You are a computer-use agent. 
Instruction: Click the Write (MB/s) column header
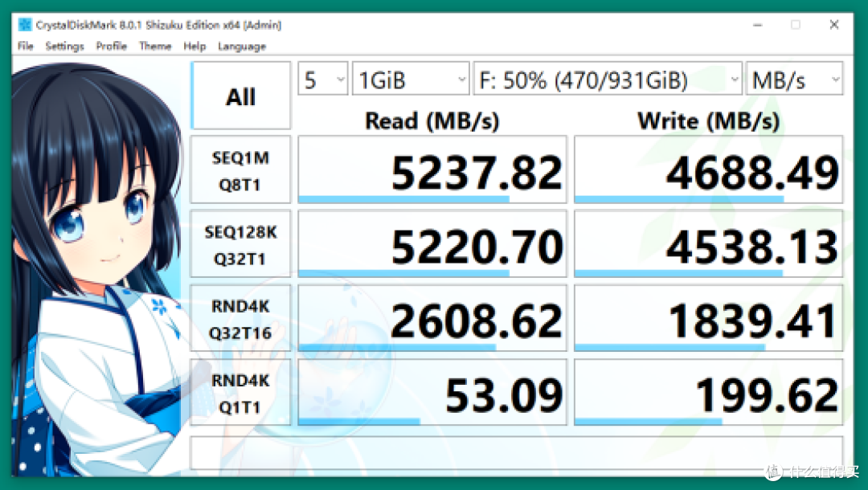click(709, 120)
